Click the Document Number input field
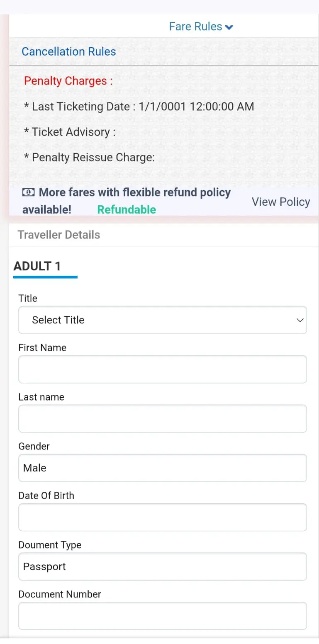 coord(163,616)
